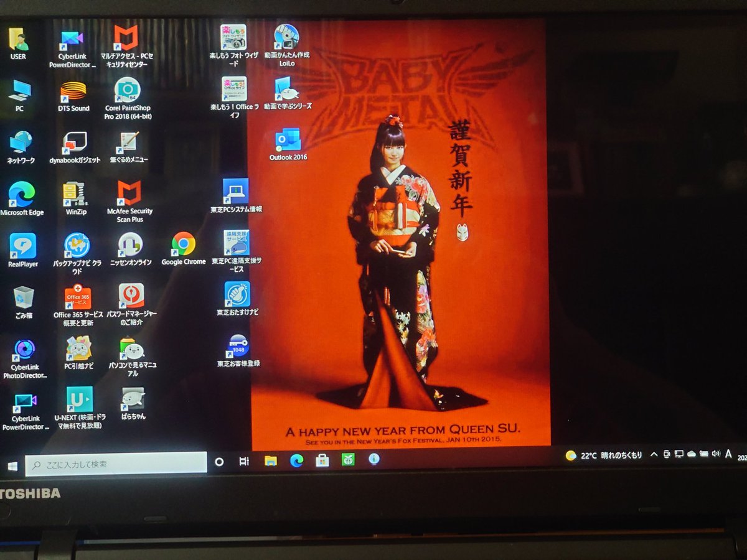Open the Windows Start menu
This screenshot has width=747, height=560.
[x=12, y=465]
